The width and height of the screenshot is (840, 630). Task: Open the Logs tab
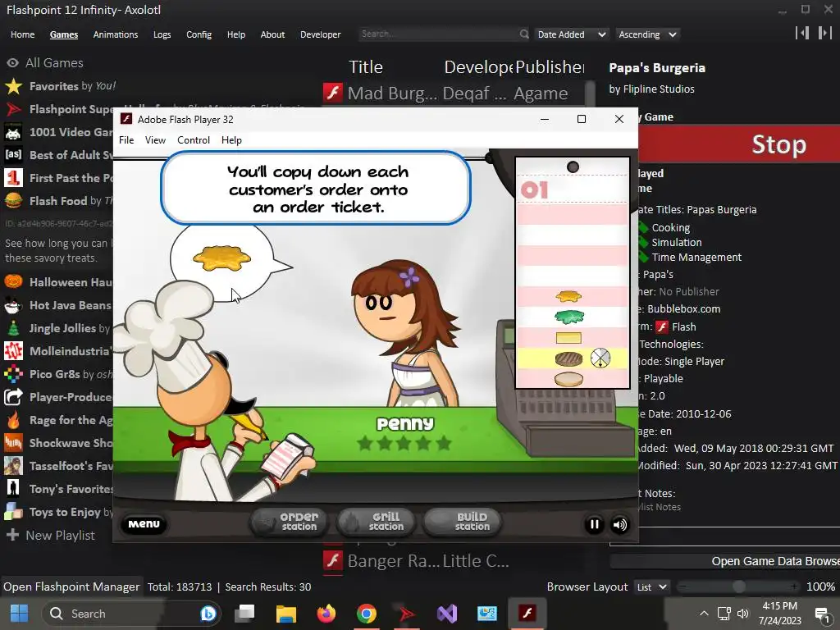[162, 34]
